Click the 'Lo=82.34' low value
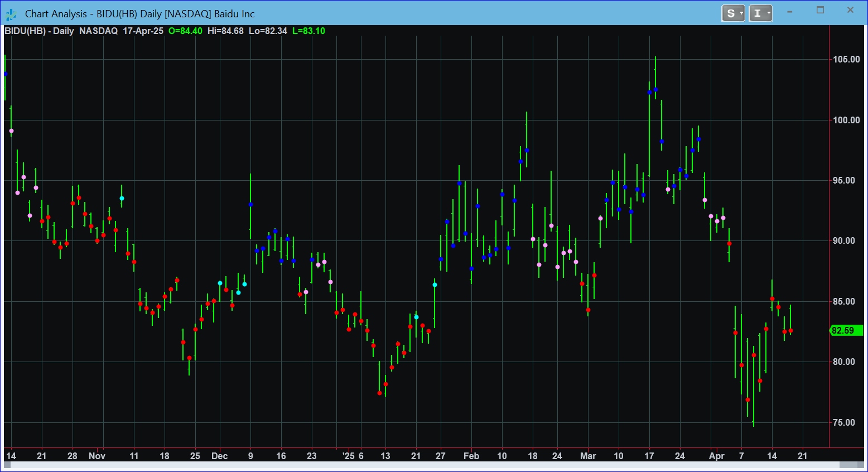This screenshot has height=472, width=868. [x=268, y=31]
